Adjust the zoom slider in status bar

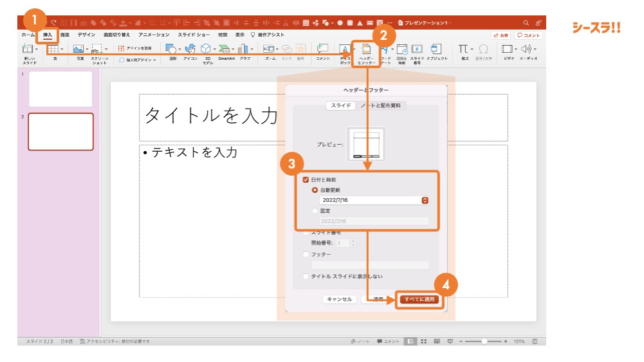(x=484, y=341)
